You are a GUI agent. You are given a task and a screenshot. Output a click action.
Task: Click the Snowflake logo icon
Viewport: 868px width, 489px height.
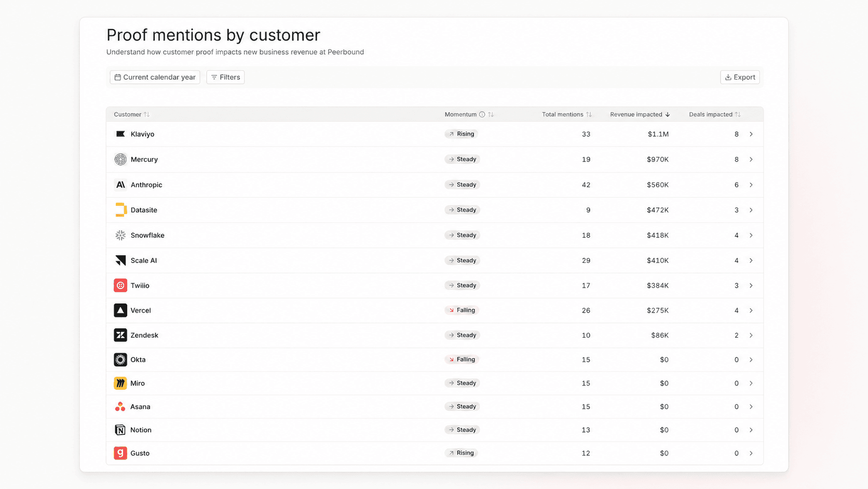coord(120,235)
